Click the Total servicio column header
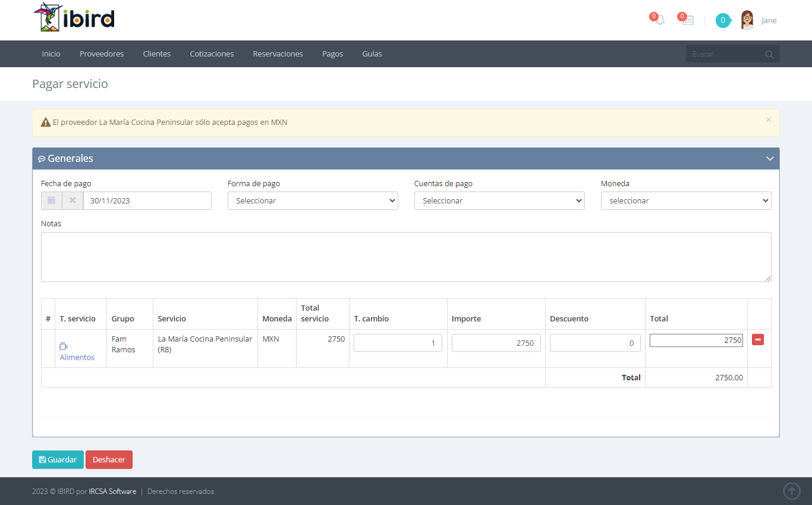 click(322, 313)
